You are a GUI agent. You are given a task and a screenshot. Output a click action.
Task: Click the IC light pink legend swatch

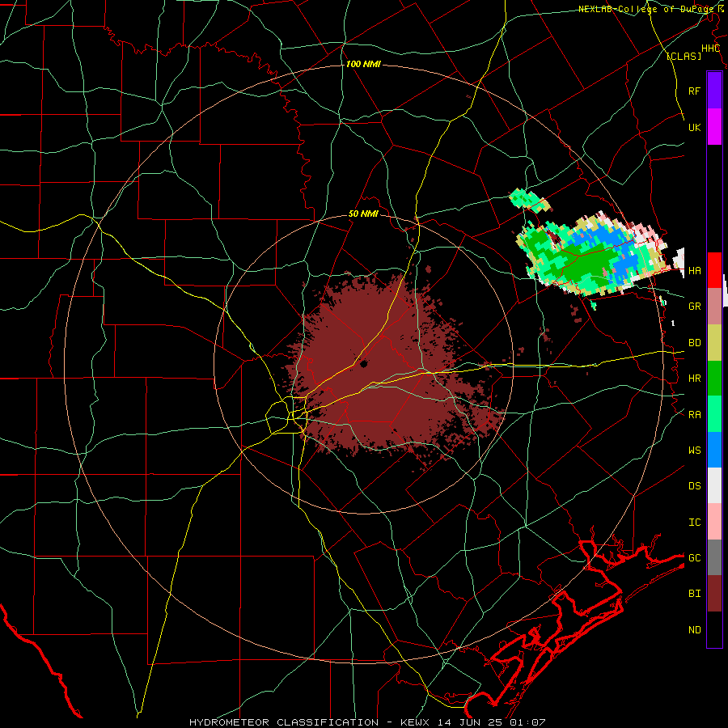point(714,522)
